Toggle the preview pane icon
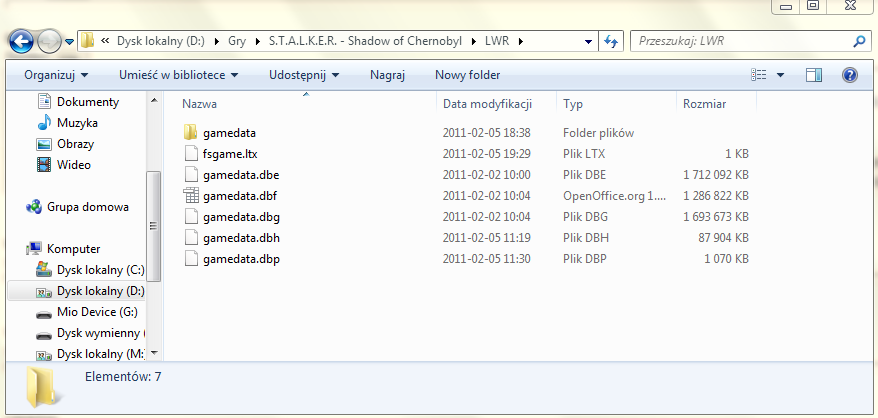The height and width of the screenshot is (418, 878). click(814, 75)
